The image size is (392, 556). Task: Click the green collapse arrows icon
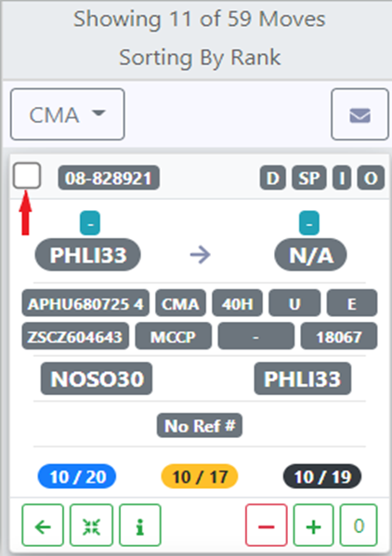[x=91, y=525]
